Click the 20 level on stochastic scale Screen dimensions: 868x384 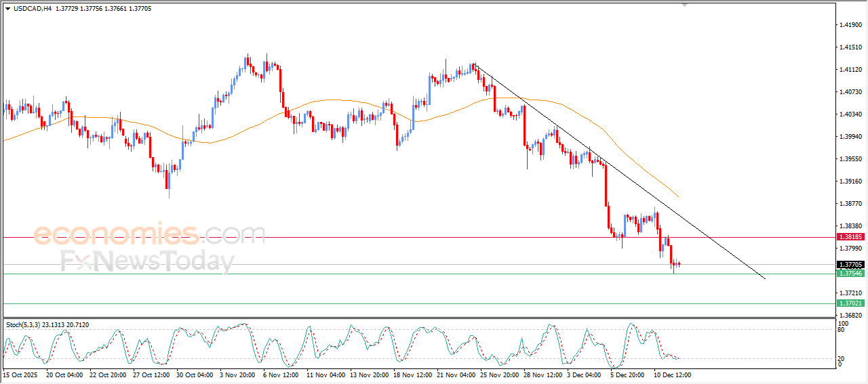(841, 358)
